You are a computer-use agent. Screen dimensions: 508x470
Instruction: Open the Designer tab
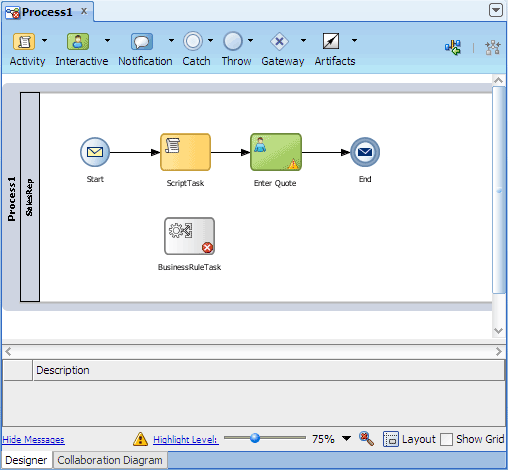pos(26,460)
